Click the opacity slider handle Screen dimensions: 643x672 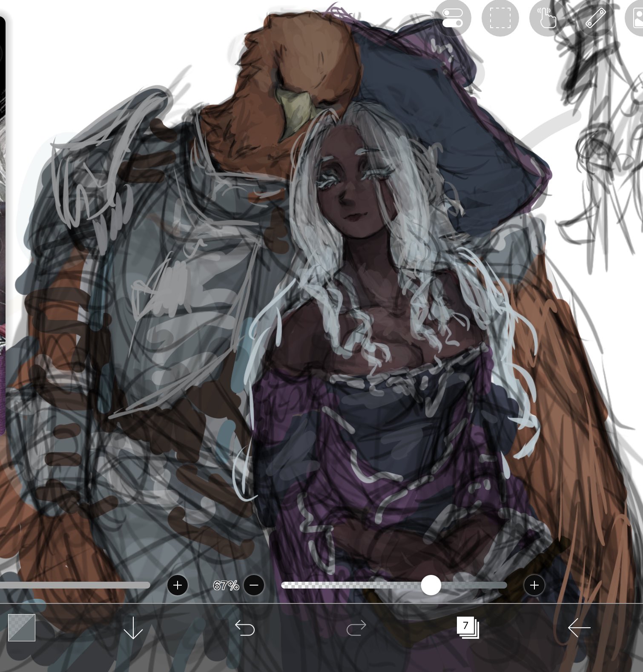coord(431,585)
